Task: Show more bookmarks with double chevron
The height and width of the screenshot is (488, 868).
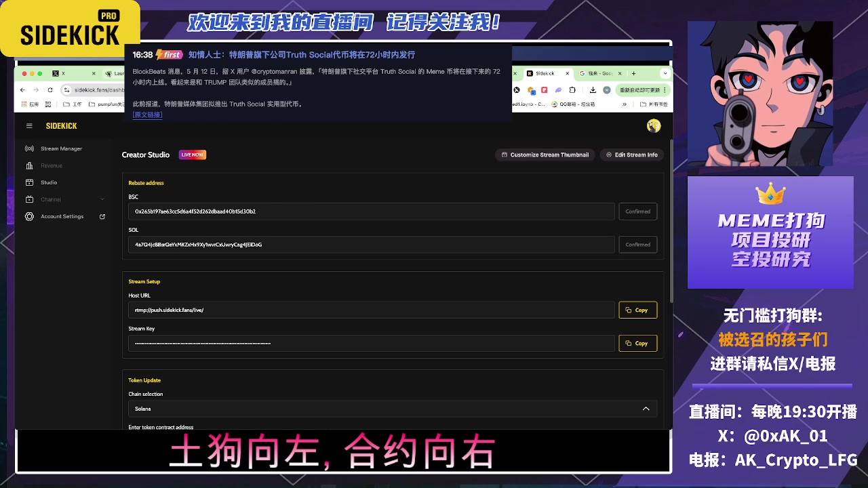Action: pos(624,104)
